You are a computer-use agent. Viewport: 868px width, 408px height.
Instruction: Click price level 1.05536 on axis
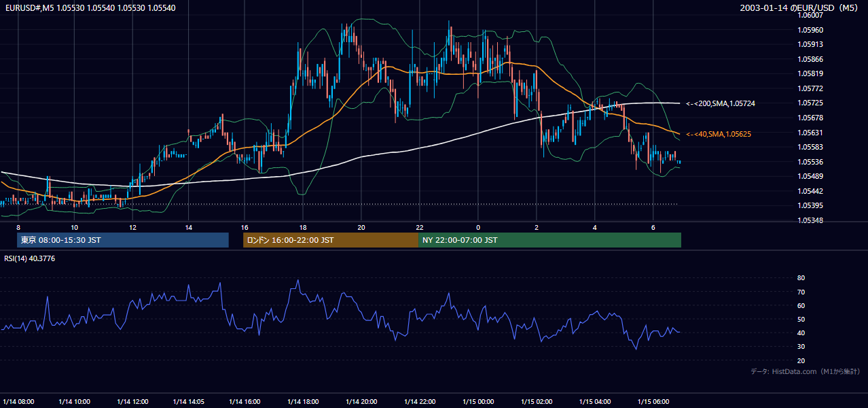click(811, 162)
